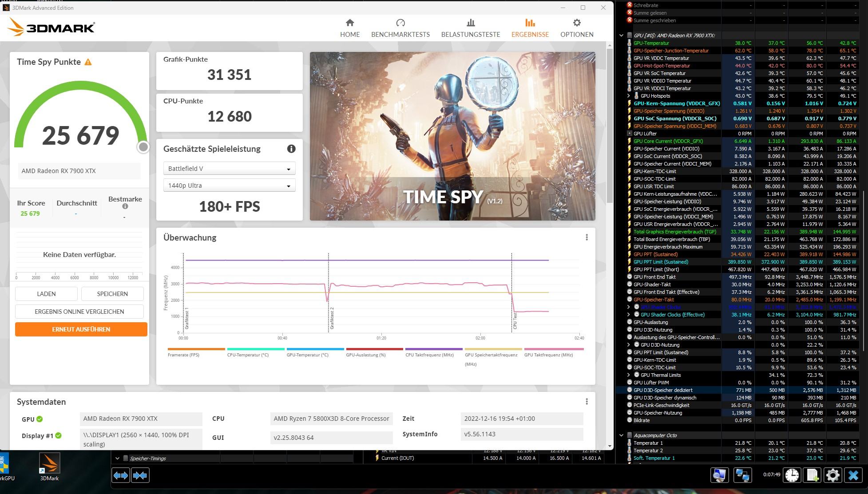Click red X icon beside Schreibrate
Viewport: 868px width, 494px height.
[x=629, y=5]
